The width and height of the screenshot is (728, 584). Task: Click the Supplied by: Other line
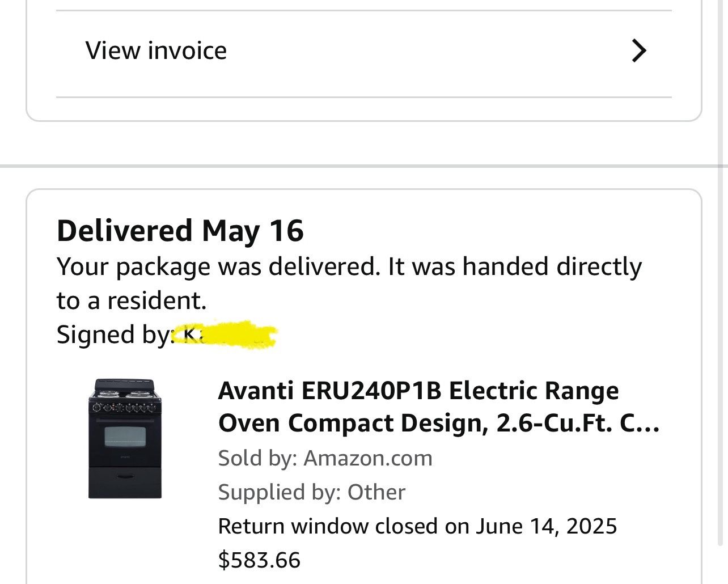click(x=311, y=492)
